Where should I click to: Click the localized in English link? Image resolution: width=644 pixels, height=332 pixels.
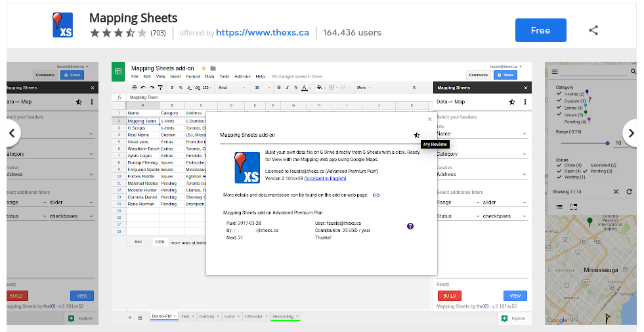click(x=326, y=179)
